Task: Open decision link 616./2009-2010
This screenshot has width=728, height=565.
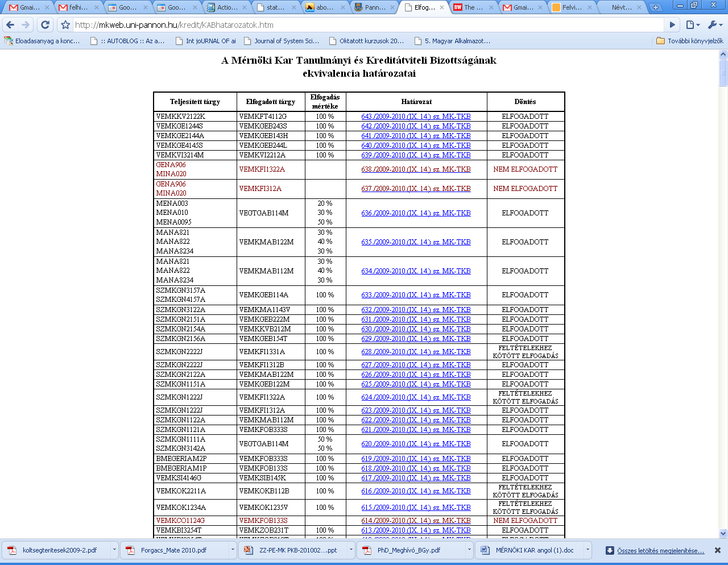Action: (x=416, y=491)
